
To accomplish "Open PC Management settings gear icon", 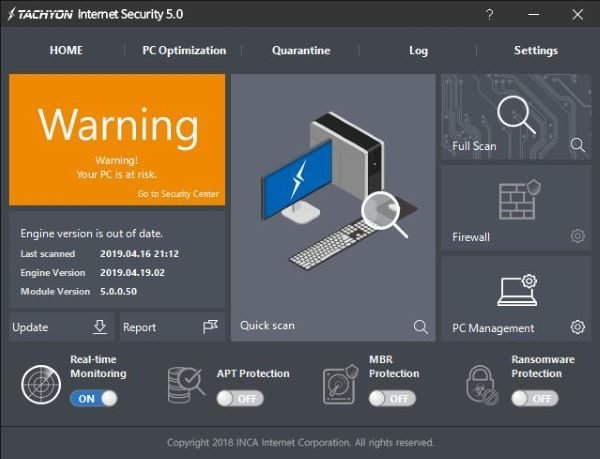I will pos(577,327).
